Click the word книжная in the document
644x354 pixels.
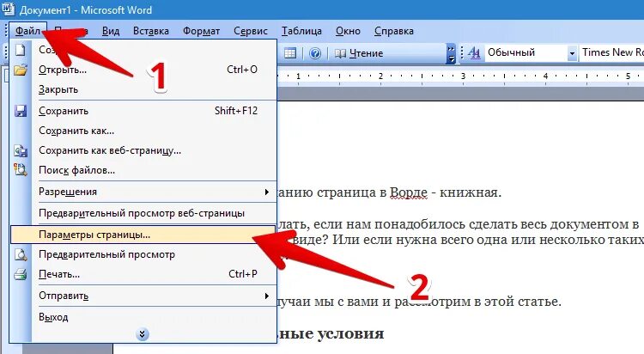pyautogui.click(x=469, y=192)
